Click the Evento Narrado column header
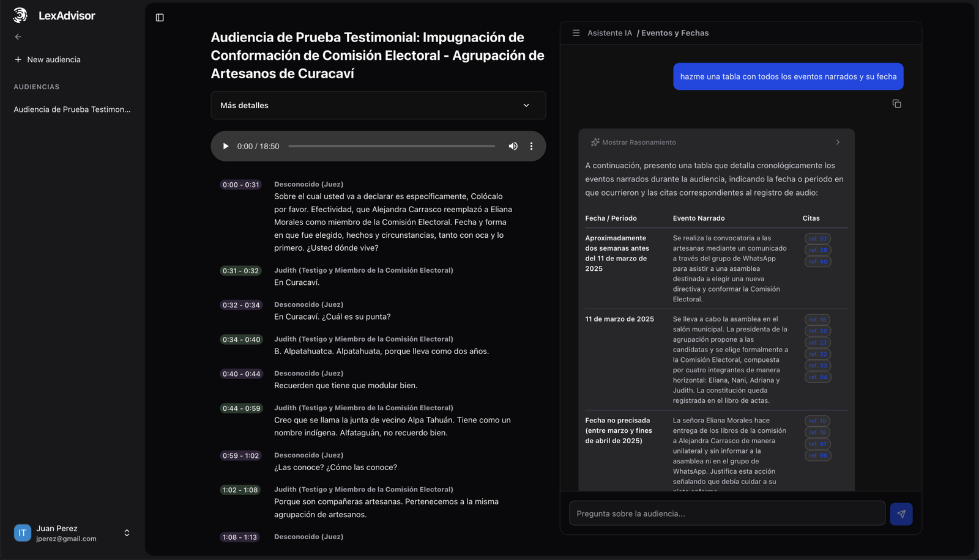979x560 pixels. [699, 218]
